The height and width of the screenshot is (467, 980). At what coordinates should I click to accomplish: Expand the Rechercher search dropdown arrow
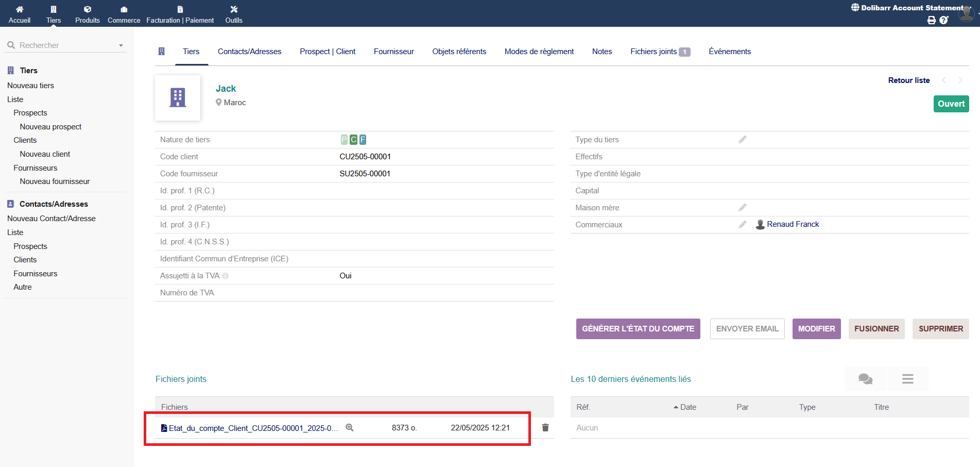pos(121,45)
